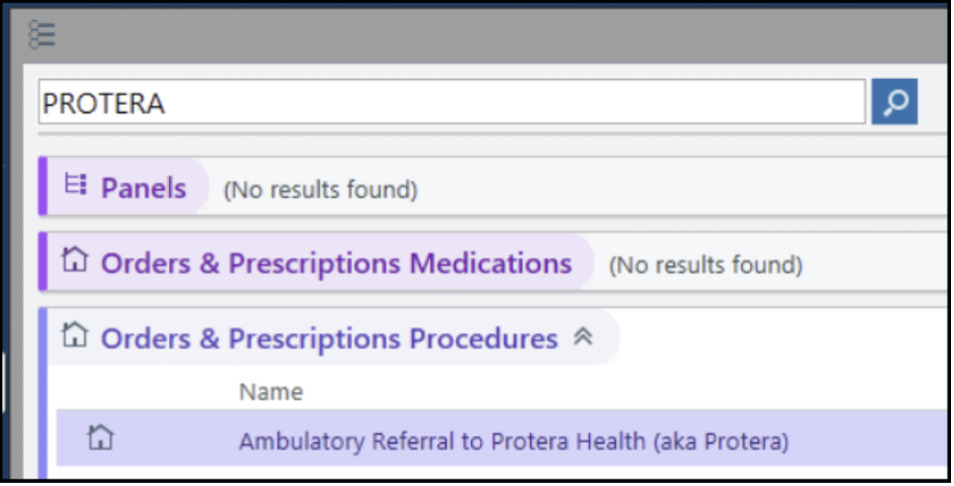This screenshot has width=954, height=486.
Task: Click the Panels section icon
Action: pyautogui.click(x=75, y=186)
